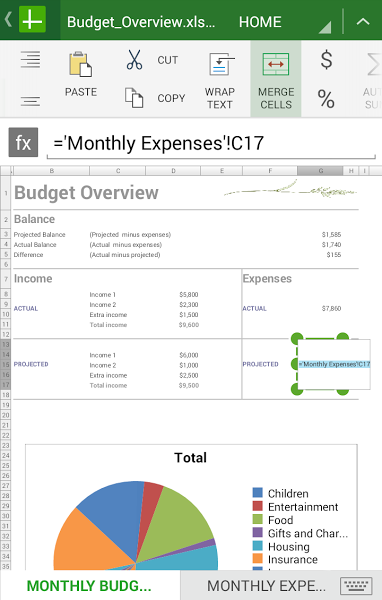The width and height of the screenshot is (382, 600).
Task: Go back using the left chevron
Action: [x=8, y=19]
